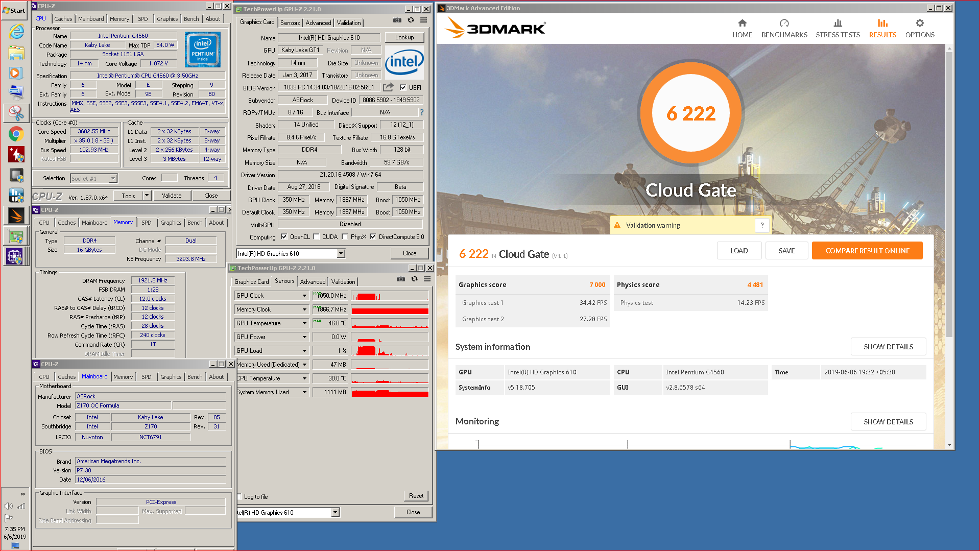The image size is (980, 551).
Task: Open GPU selector dropdown in Graphics Card window
Action: tap(341, 254)
